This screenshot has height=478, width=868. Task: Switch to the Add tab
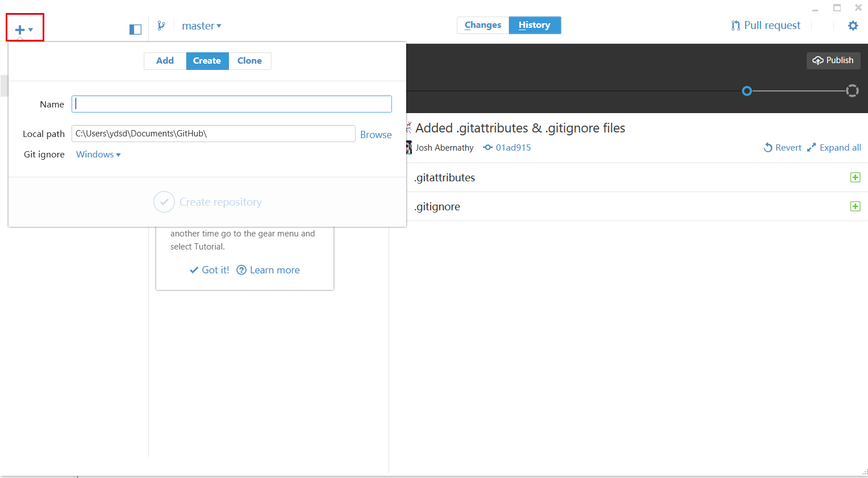pyautogui.click(x=165, y=60)
